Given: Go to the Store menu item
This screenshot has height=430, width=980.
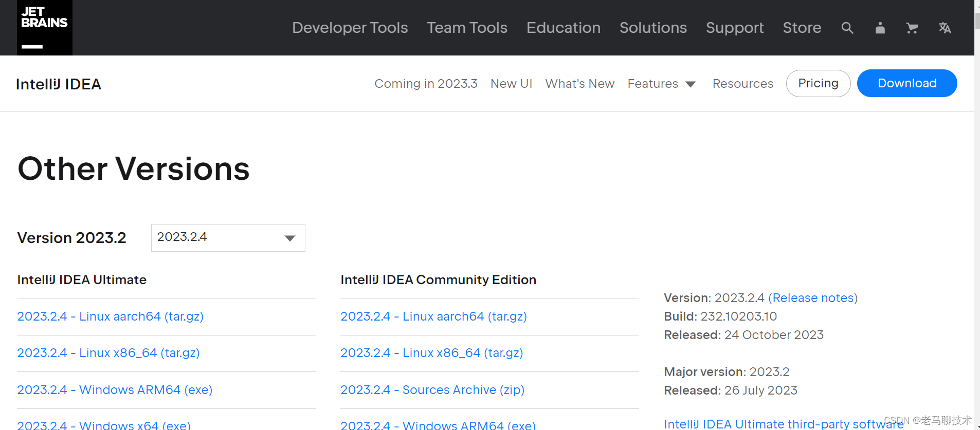Looking at the screenshot, I should click(x=802, y=28).
